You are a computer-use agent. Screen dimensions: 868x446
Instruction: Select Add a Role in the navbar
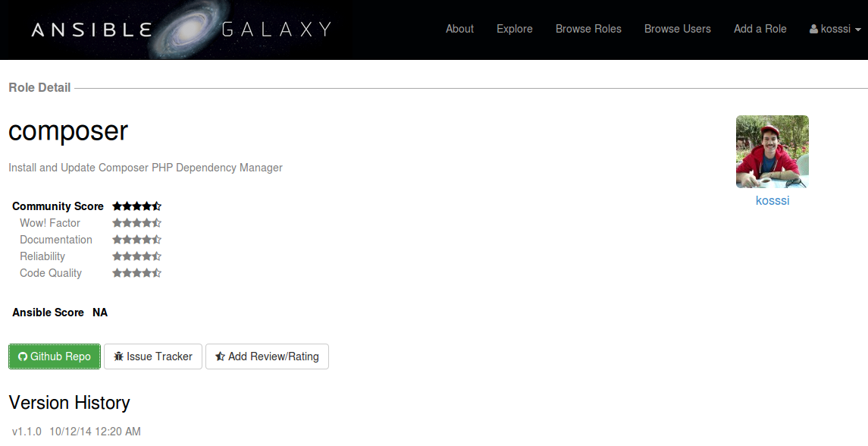pos(760,29)
